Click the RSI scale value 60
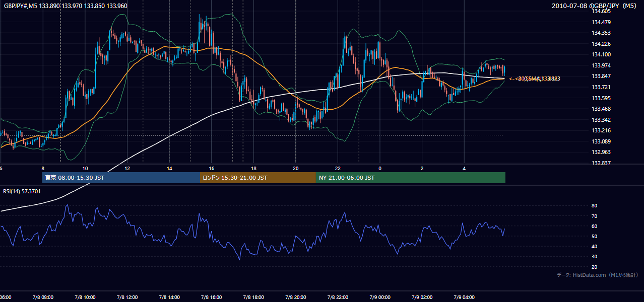644x302 pixels. (x=595, y=226)
